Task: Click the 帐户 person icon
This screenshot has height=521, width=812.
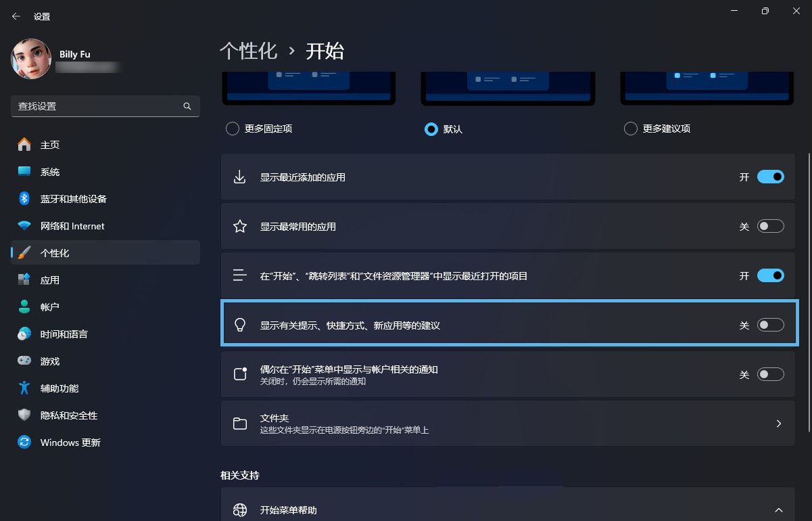Action: click(x=24, y=307)
